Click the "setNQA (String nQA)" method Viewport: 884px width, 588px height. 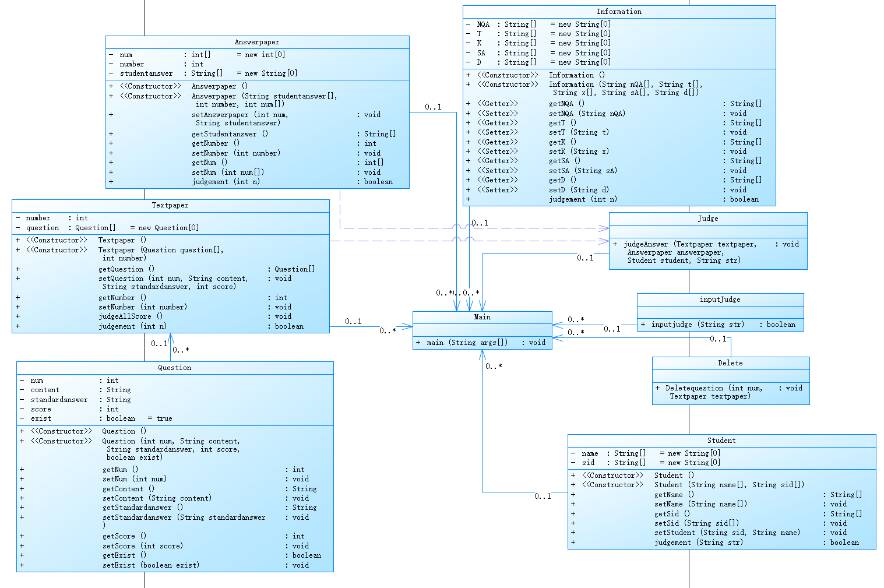coord(587,114)
